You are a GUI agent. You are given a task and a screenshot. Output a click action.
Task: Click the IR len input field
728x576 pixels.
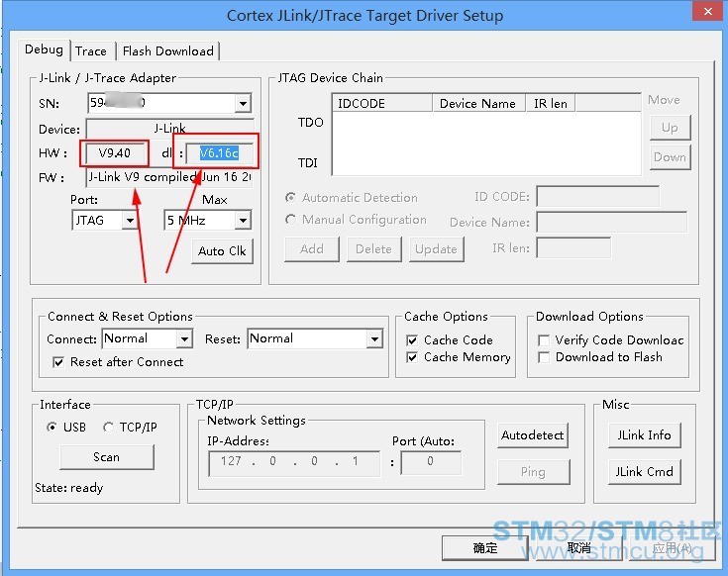pos(573,248)
